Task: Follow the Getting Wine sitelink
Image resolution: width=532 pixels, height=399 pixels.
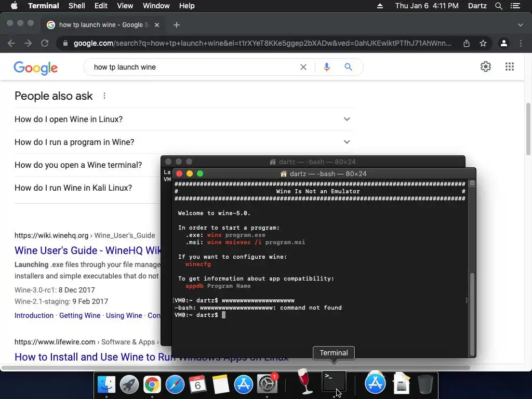Action: [79, 315]
